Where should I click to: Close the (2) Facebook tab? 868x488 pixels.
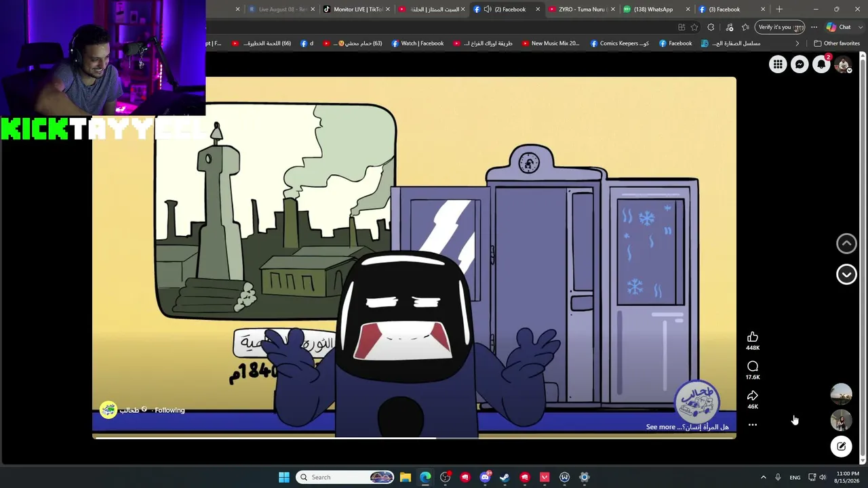(538, 9)
